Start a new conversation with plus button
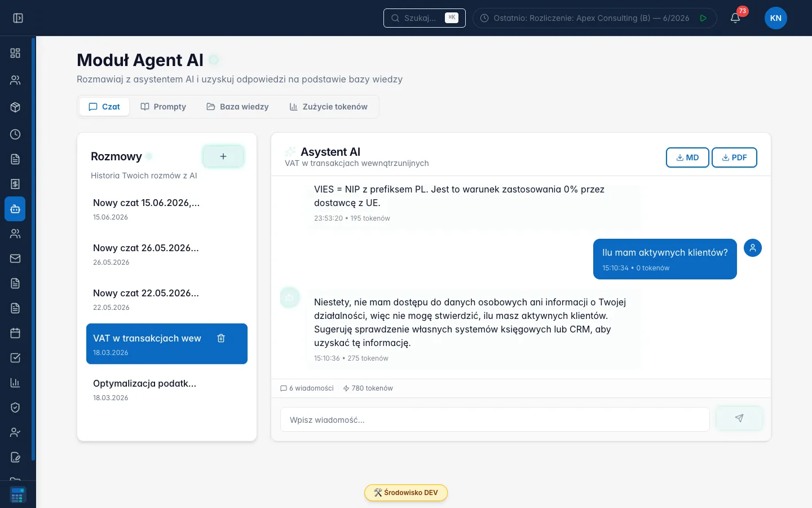The height and width of the screenshot is (508, 812). tap(223, 156)
